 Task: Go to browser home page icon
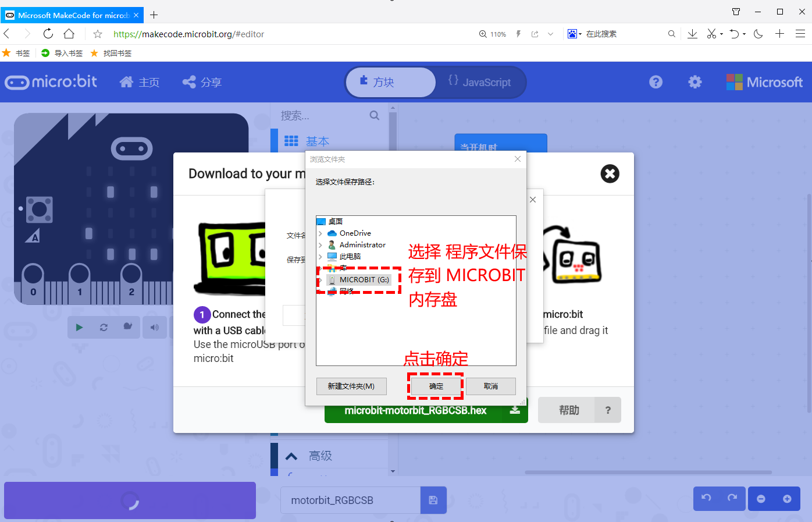[x=69, y=34]
